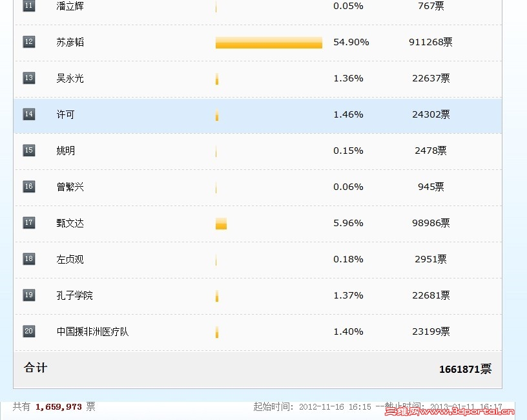Screen dimensions: 527x420
Task: Click the 合计 total row label
Action: (x=36, y=368)
